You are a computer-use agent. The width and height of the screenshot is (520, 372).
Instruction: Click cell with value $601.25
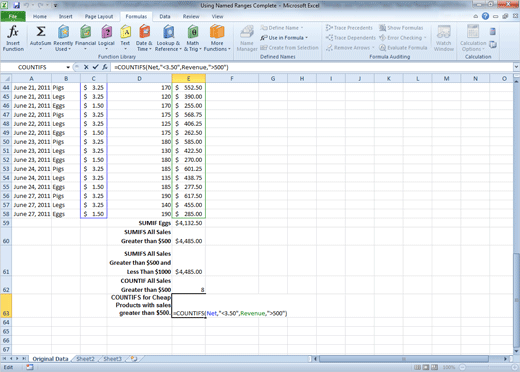tap(189, 169)
